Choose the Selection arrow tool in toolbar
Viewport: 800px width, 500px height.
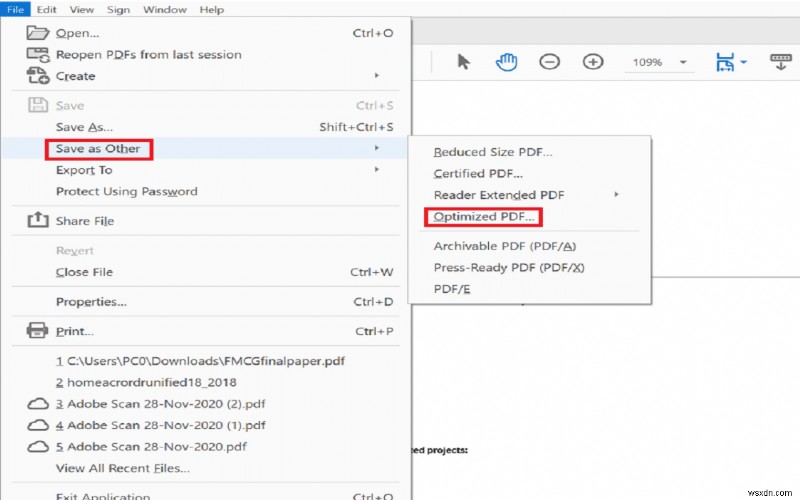463,62
